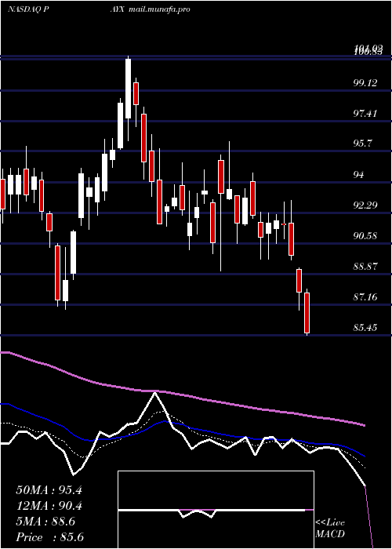Click the 50MA : 95.4 readout
The width and height of the screenshot is (392, 549).
49,490
